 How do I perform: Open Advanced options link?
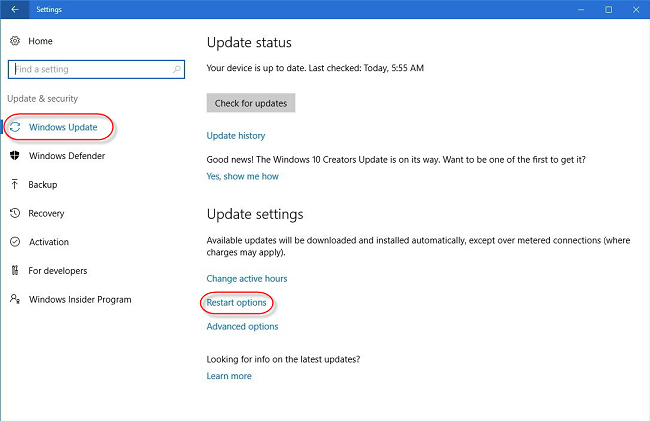[243, 327]
